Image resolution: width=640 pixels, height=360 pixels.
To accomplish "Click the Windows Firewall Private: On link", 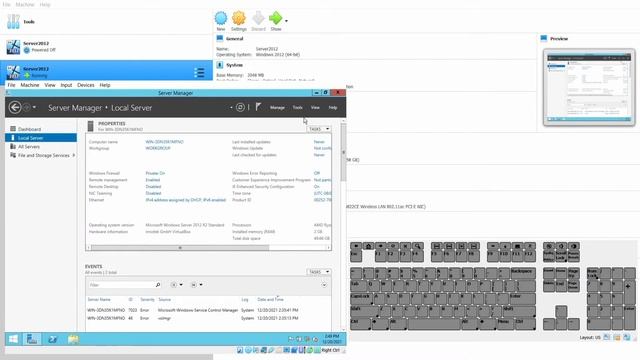I will pos(155,173).
